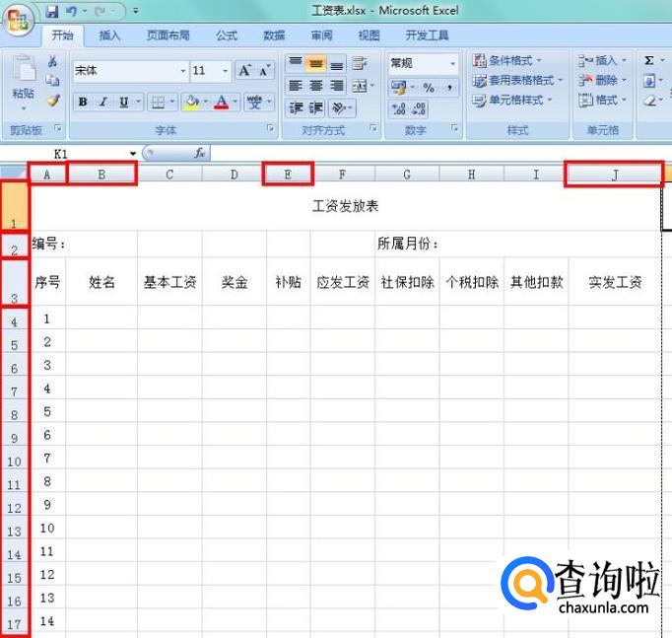Center text horizontally
672x638 pixels.
(316, 86)
